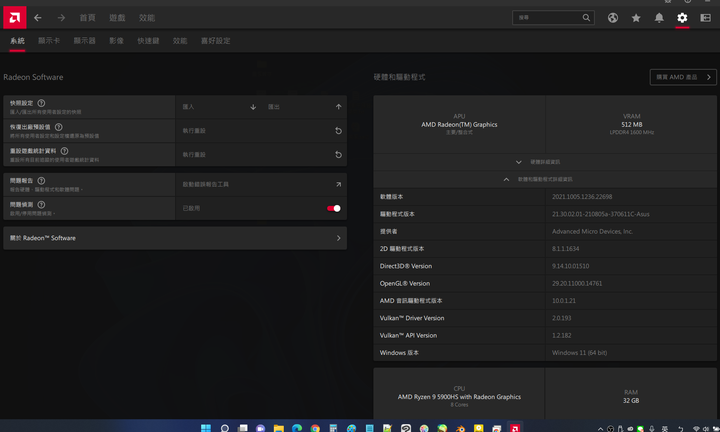Open the 首頁 top menu
Image resolution: width=720 pixels, height=432 pixels.
tap(87, 17)
